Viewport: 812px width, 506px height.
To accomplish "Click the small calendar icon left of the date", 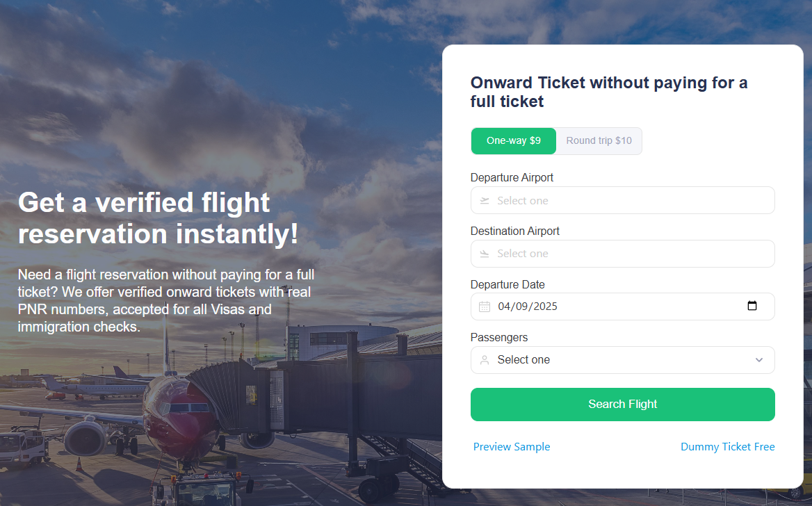I will [485, 307].
